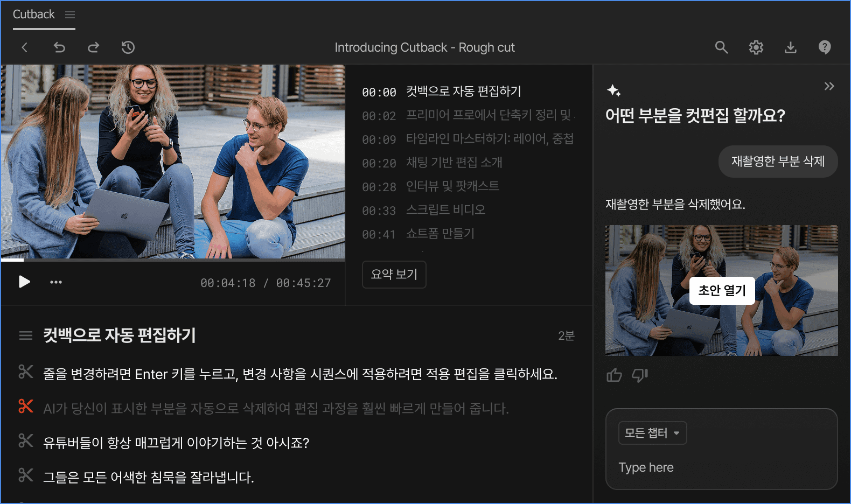Open chapter menu beside 컷백으로 자동 편집하기 heading
Image resolution: width=851 pixels, height=504 pixels.
coord(26,335)
